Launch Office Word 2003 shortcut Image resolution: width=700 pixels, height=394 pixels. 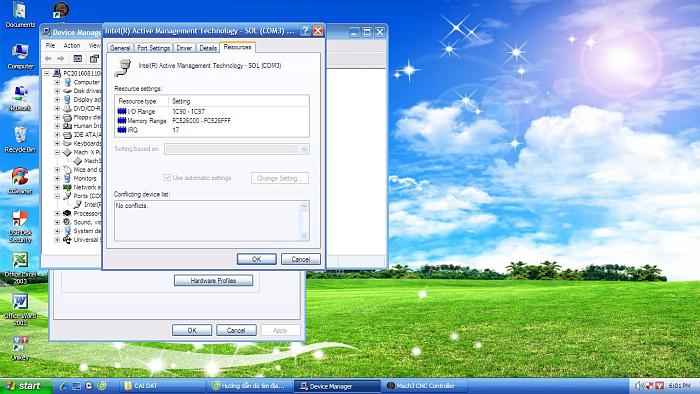20,309
